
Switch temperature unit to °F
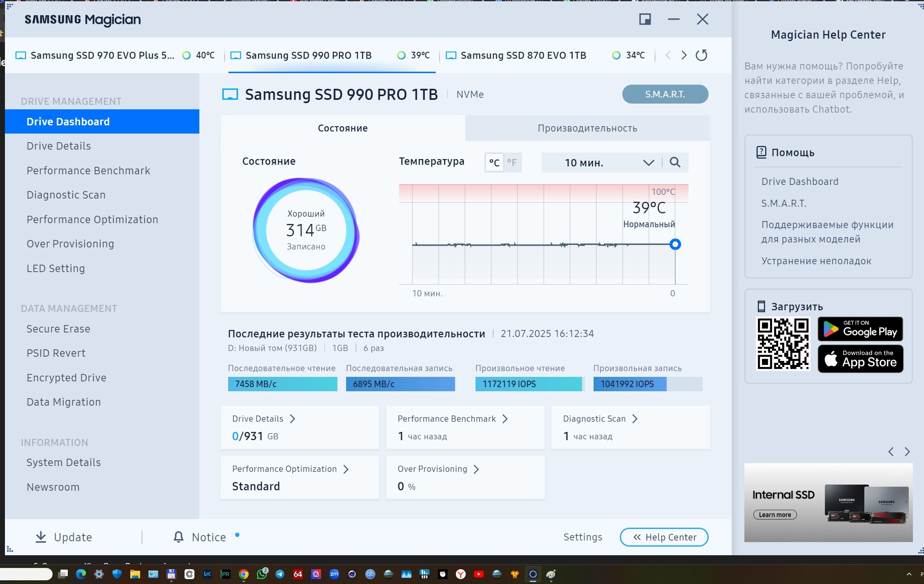pos(512,163)
